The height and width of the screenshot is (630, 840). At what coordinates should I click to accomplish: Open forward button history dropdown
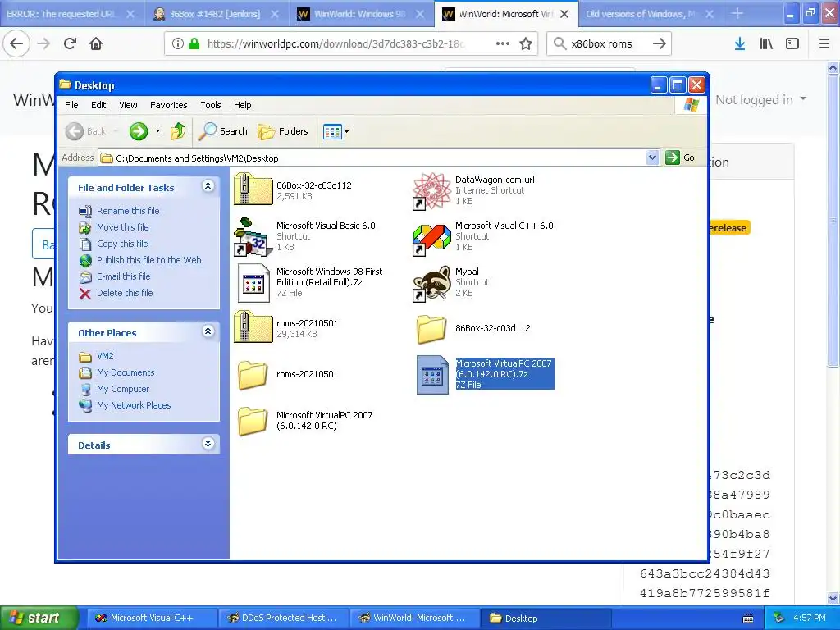(x=157, y=131)
